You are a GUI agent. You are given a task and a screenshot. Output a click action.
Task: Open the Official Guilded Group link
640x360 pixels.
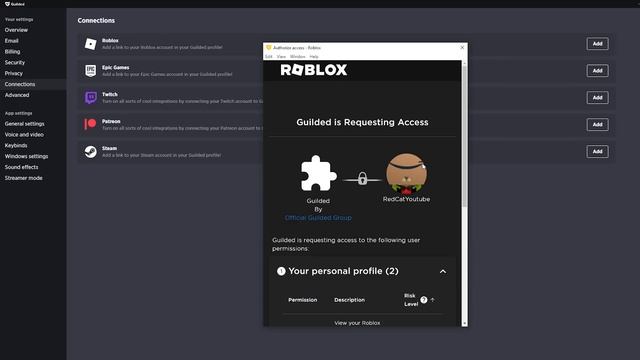coord(318,218)
